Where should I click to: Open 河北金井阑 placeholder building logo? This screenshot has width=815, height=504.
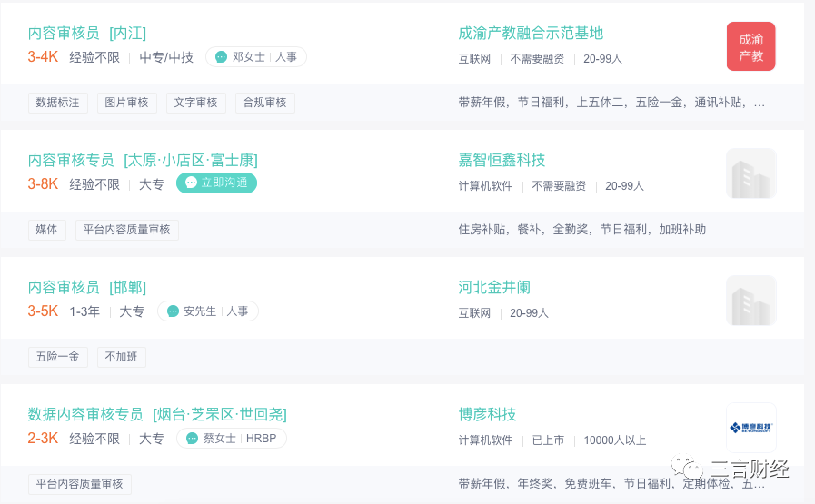tap(751, 301)
